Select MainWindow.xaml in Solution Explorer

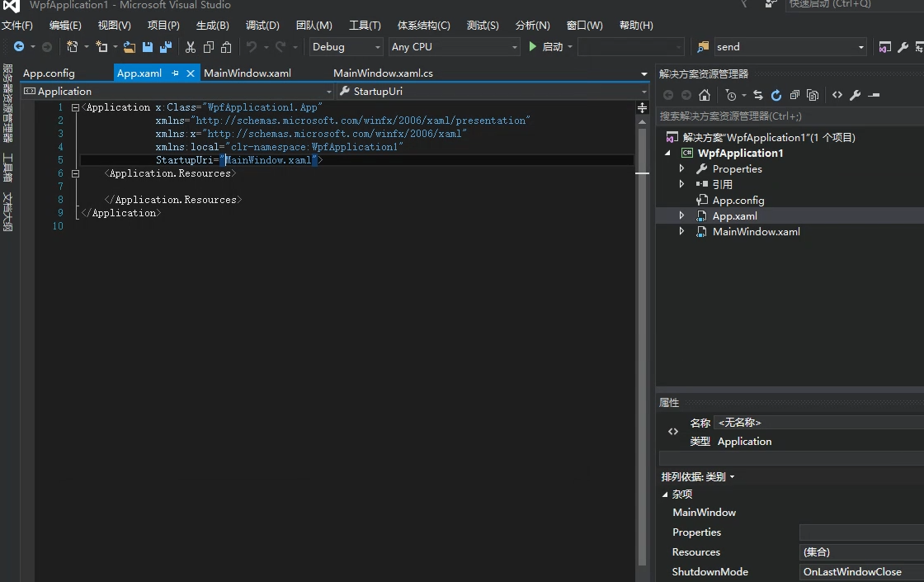pos(756,232)
